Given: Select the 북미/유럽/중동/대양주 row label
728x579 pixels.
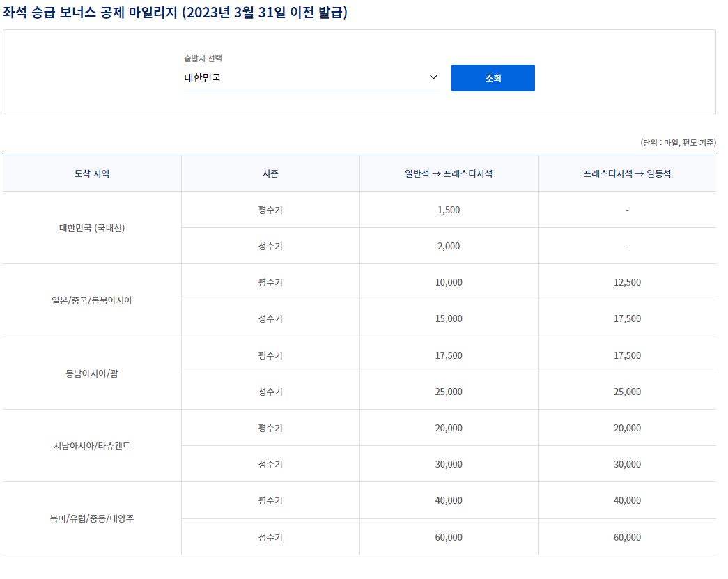Looking at the screenshot, I should point(91,518).
